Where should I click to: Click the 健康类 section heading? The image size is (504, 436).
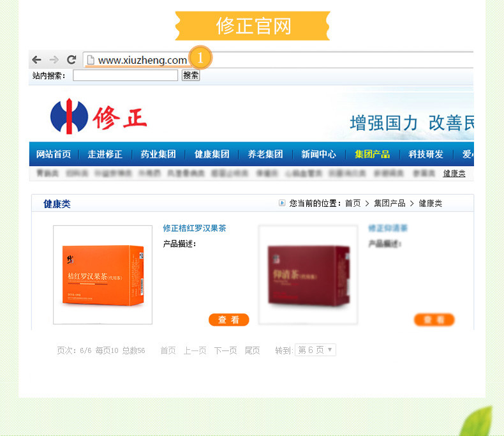(x=57, y=204)
